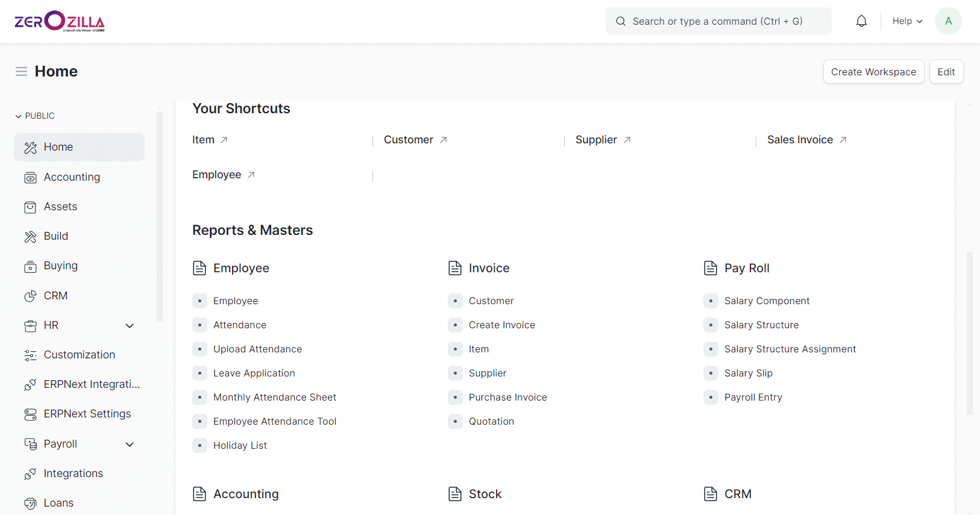Open the user avatar menu
The height and width of the screenshot is (515, 980).
[x=947, y=21]
